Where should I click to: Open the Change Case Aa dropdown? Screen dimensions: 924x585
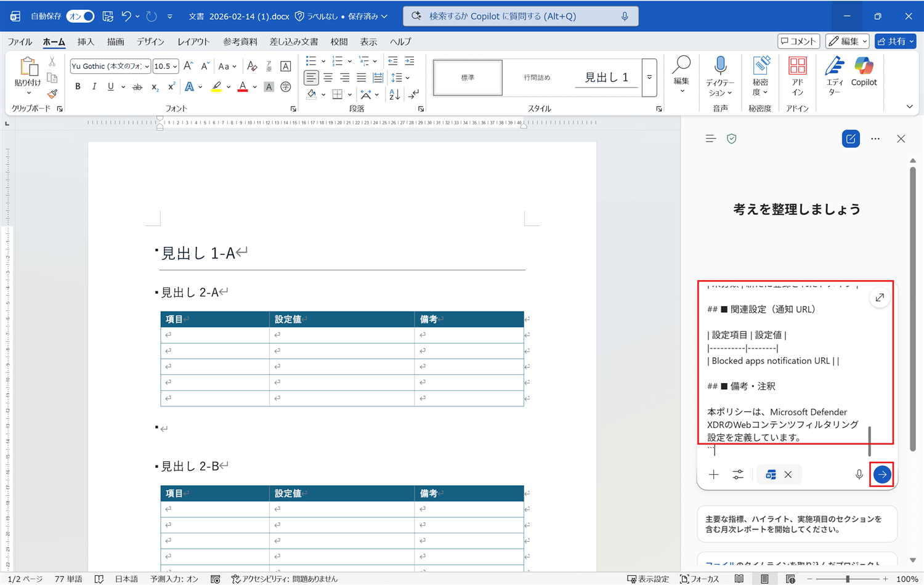(x=227, y=66)
